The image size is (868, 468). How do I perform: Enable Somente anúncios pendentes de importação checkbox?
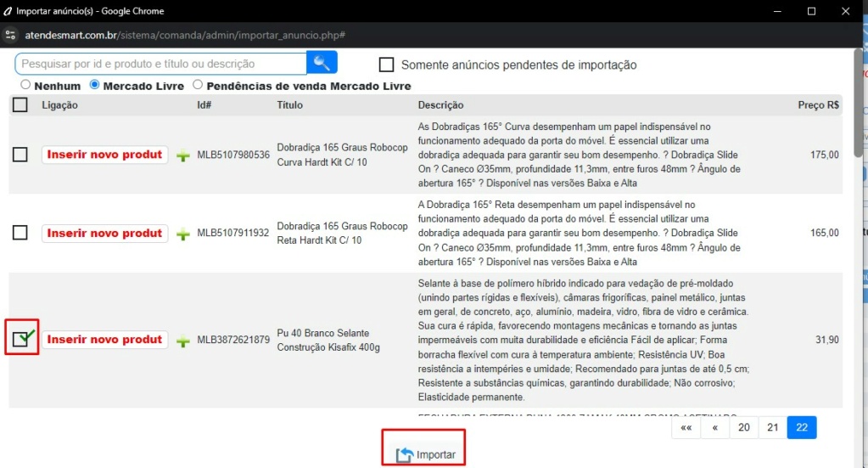pyautogui.click(x=386, y=65)
